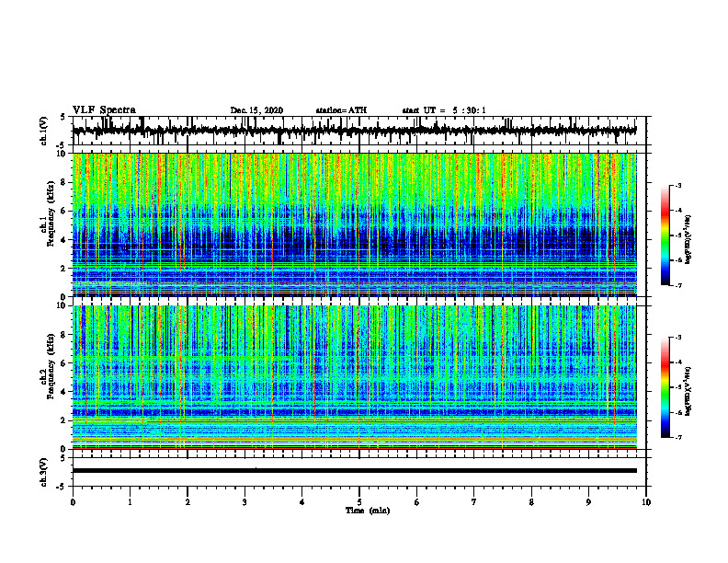728x563 pixels.
Task: Click the "-3" tick on upper colorbar
Action: pos(677,185)
